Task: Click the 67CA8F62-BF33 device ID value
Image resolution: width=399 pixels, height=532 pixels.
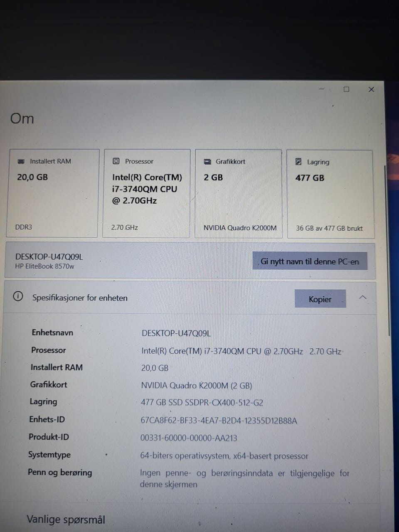Action: pos(219,421)
